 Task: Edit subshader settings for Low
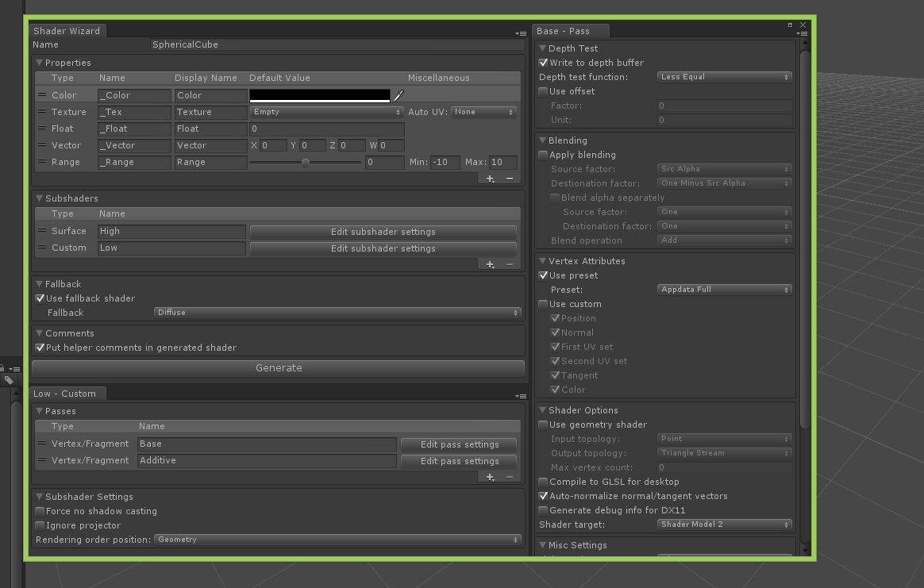(383, 248)
